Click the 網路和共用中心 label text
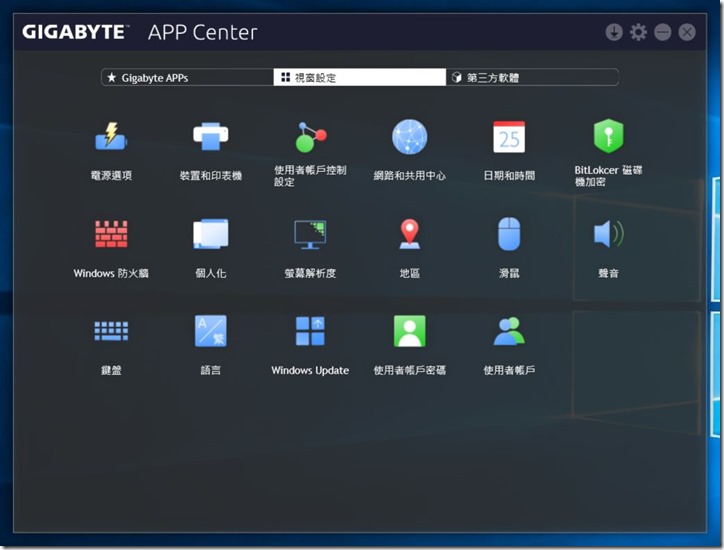 click(x=410, y=175)
